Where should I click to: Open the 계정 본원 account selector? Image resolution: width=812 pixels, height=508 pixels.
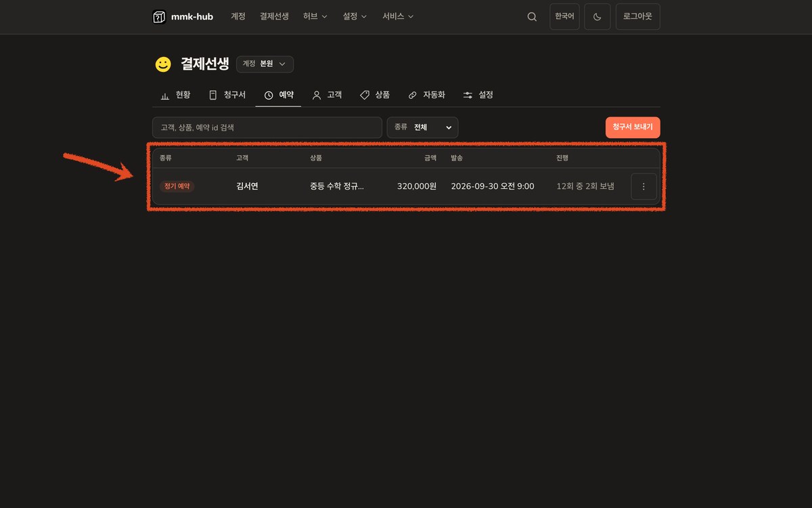coord(265,64)
